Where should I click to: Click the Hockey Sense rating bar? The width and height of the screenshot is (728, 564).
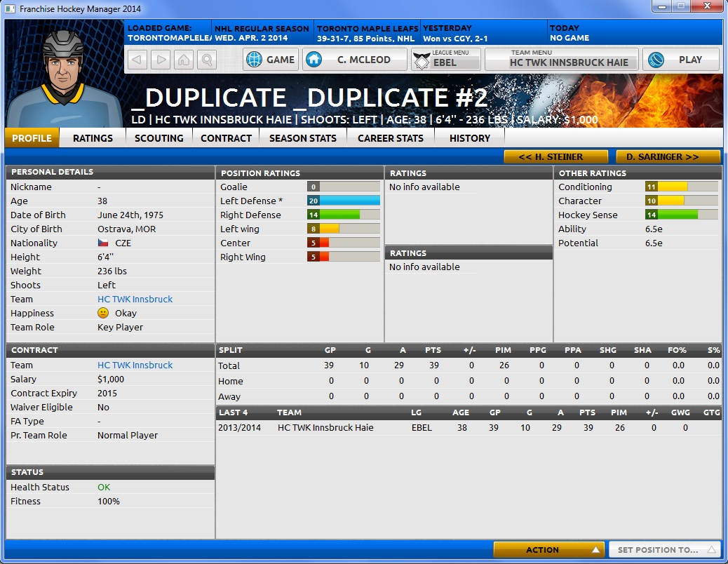pyautogui.click(x=682, y=215)
